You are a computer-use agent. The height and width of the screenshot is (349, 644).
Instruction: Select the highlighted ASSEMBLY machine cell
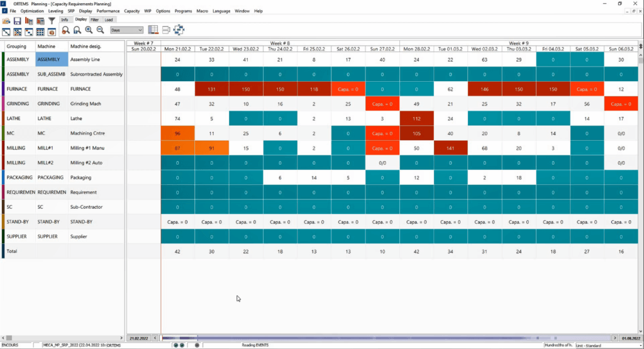coord(51,60)
